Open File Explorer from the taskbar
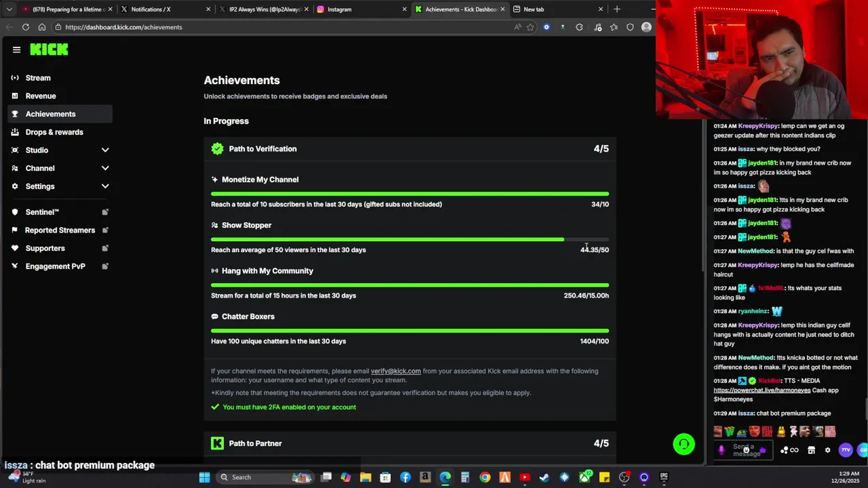The height and width of the screenshot is (488, 868). pyautogui.click(x=366, y=477)
